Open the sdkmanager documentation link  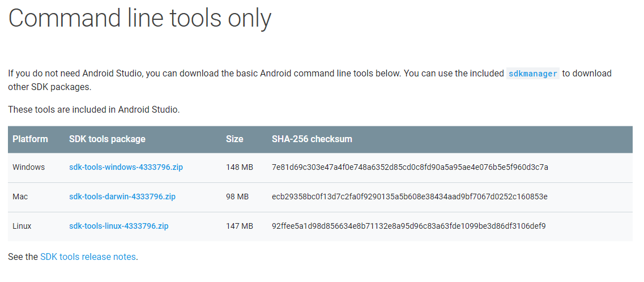[x=532, y=74]
